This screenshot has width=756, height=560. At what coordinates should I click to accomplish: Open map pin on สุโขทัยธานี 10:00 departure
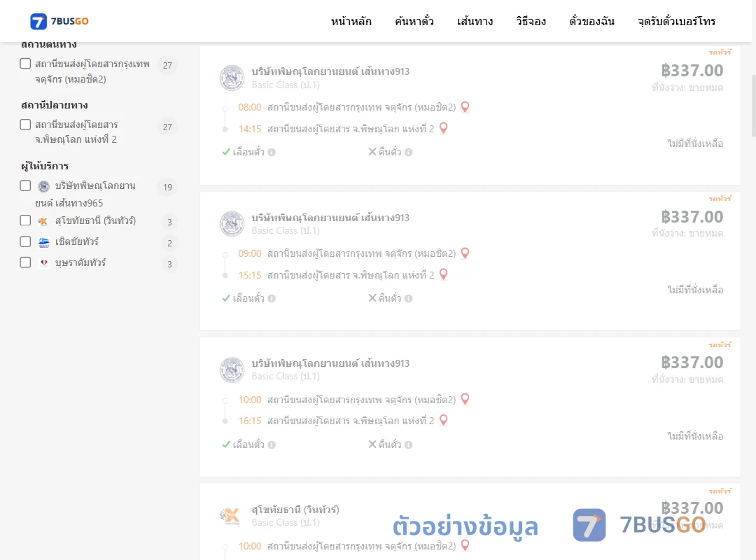(x=465, y=545)
